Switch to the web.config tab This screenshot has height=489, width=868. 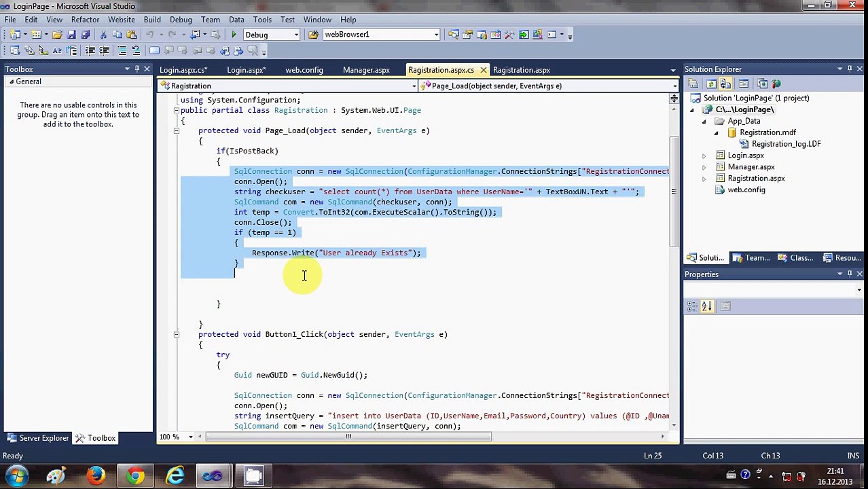pyautogui.click(x=304, y=70)
